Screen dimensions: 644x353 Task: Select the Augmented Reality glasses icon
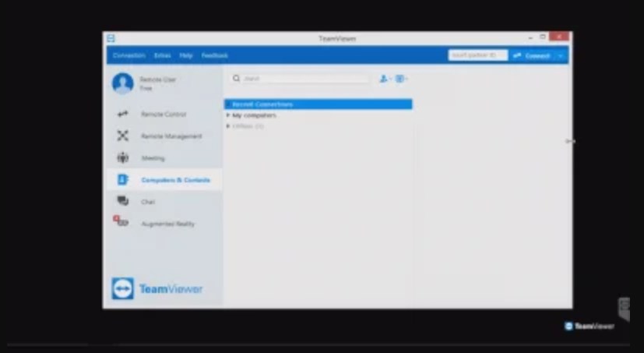pyautogui.click(x=121, y=221)
